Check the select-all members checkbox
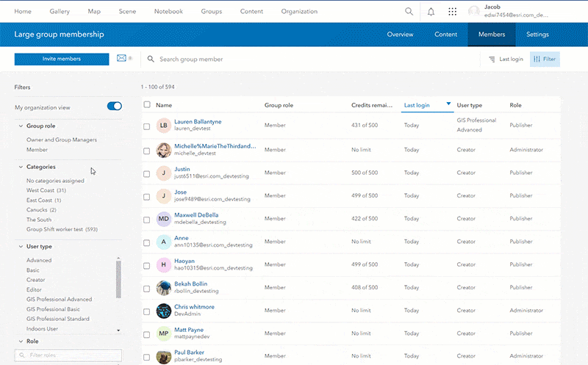This screenshot has width=588, height=365. tap(147, 106)
